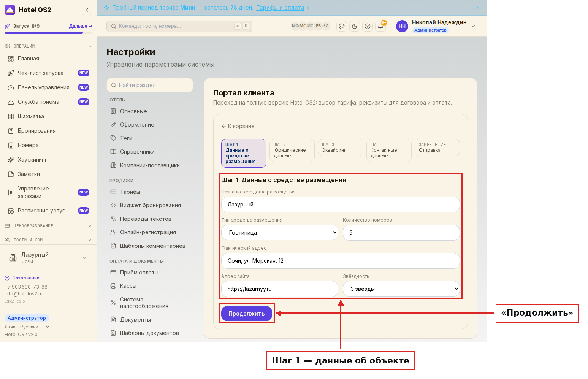Open Служба приёма section
The image size is (588, 379).
pos(49,102)
